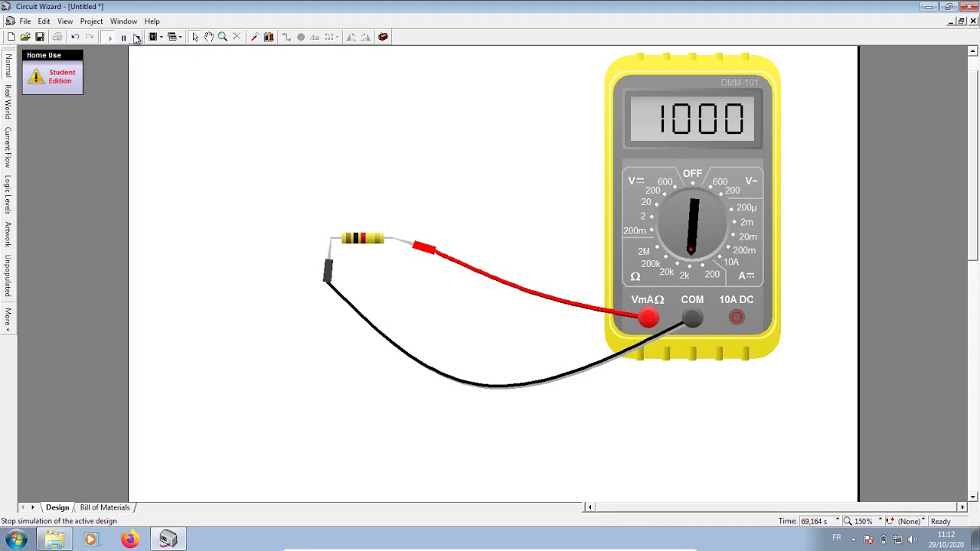Screen dimensions: 980x551
Task: Select the Normal view side tab
Action: point(8,65)
